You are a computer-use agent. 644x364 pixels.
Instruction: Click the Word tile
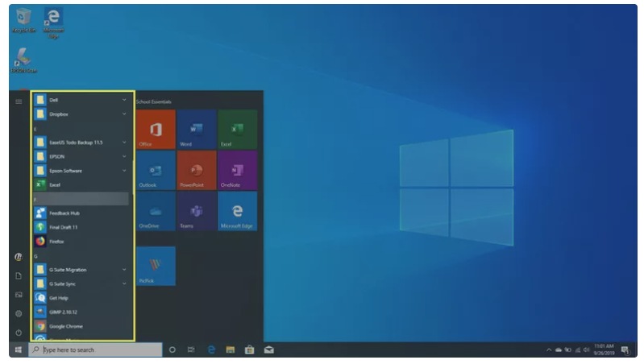[x=194, y=130]
